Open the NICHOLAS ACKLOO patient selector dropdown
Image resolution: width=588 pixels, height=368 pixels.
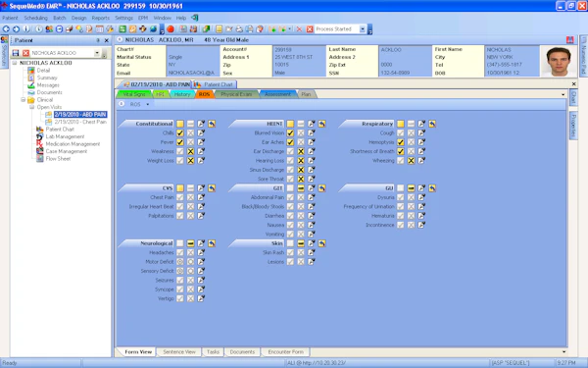tap(97, 53)
